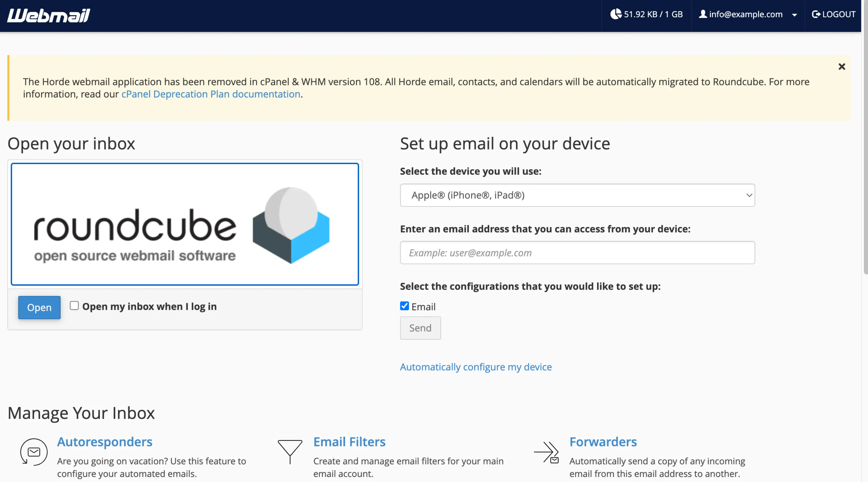Viewport: 868px width, 482px height.
Task: Open Automatically configure my device link
Action: tap(476, 367)
